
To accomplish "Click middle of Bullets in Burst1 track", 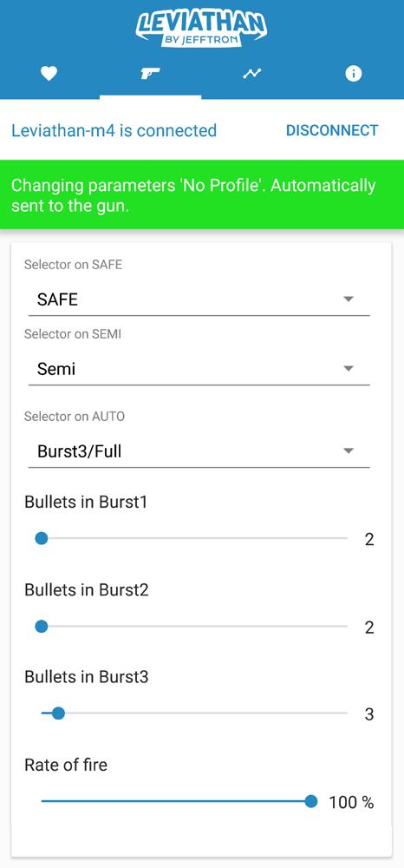I will (194, 539).
